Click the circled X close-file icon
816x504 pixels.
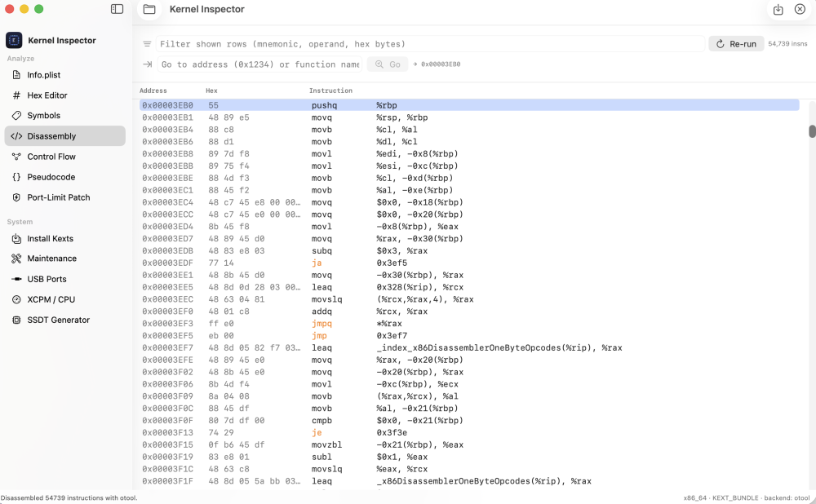click(x=800, y=9)
